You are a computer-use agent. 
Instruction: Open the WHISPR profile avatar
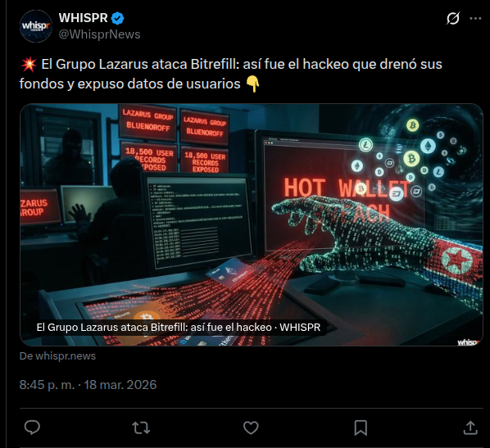pos(36,26)
